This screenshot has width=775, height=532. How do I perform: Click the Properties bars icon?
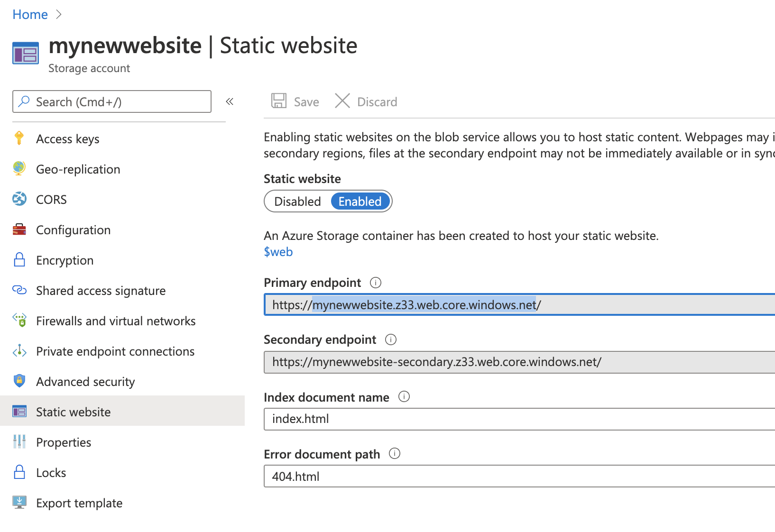(19, 441)
